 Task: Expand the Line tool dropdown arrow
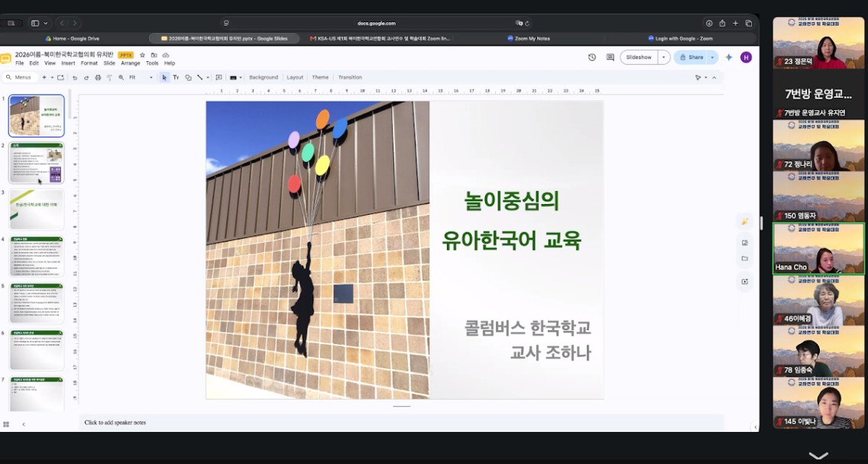pyautogui.click(x=208, y=77)
